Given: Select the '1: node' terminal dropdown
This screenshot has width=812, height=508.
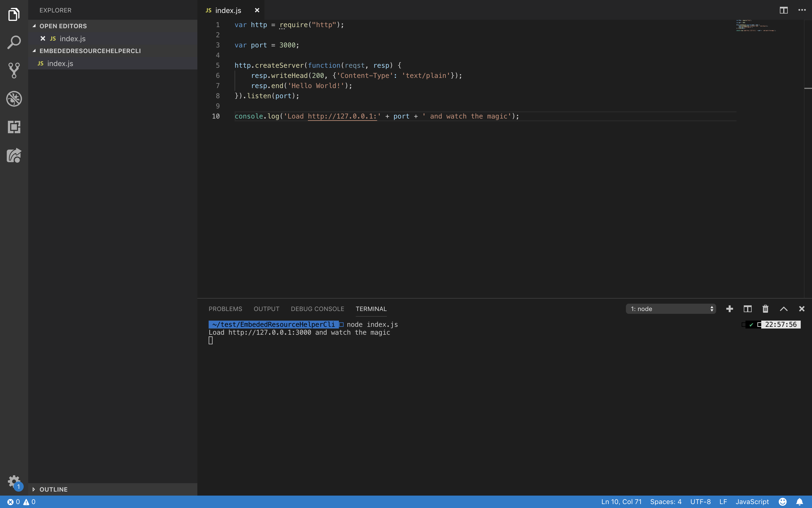Looking at the screenshot, I should point(671,309).
